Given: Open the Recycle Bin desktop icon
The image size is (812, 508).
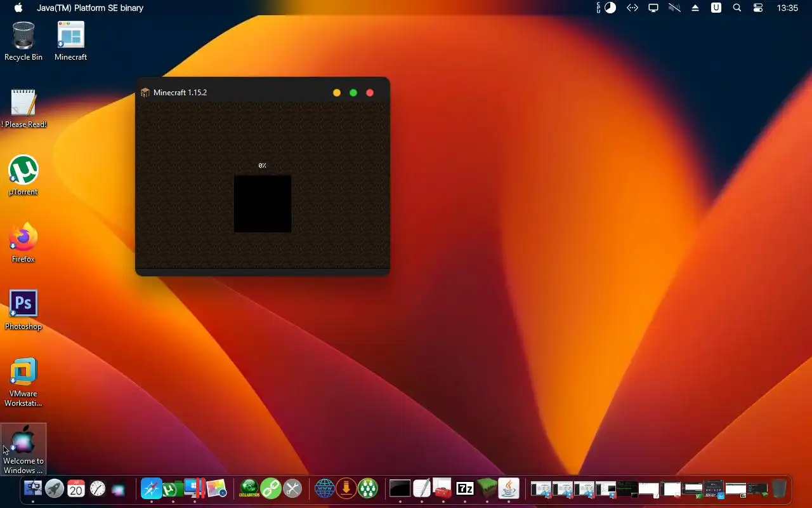Looking at the screenshot, I should pos(23,41).
